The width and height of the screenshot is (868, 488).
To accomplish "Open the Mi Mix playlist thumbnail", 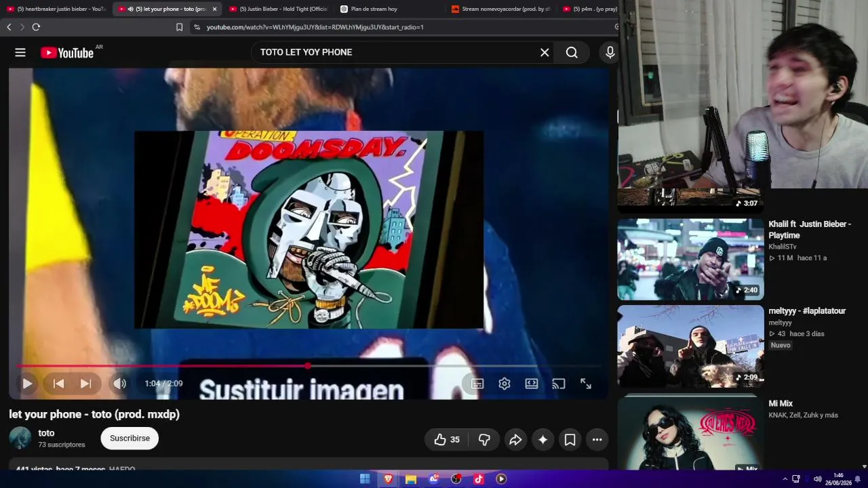I will [690, 432].
